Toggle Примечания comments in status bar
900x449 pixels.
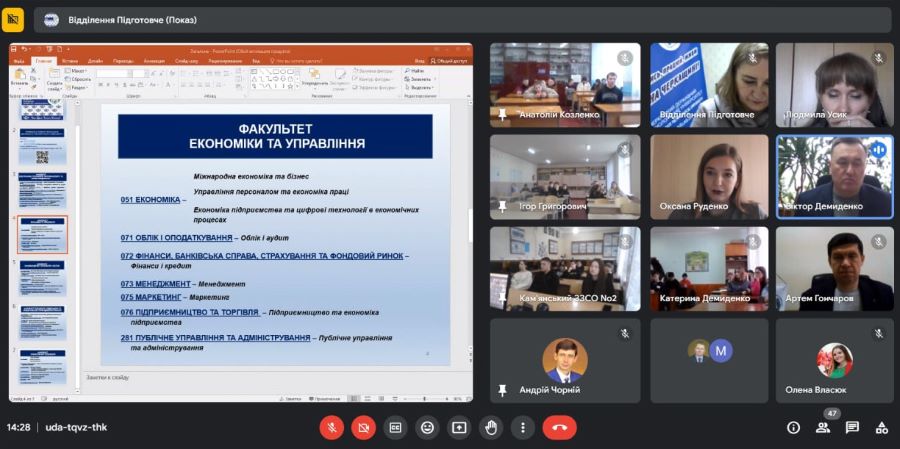(x=324, y=398)
